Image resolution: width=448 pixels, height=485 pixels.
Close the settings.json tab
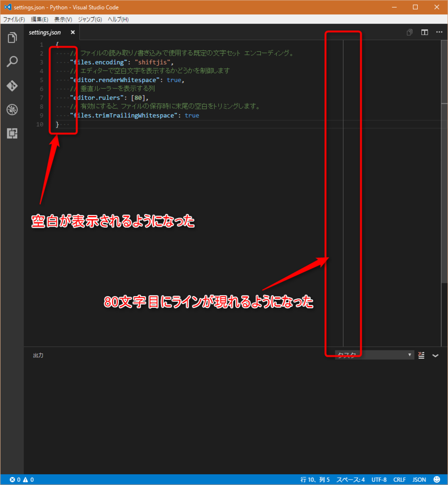73,32
